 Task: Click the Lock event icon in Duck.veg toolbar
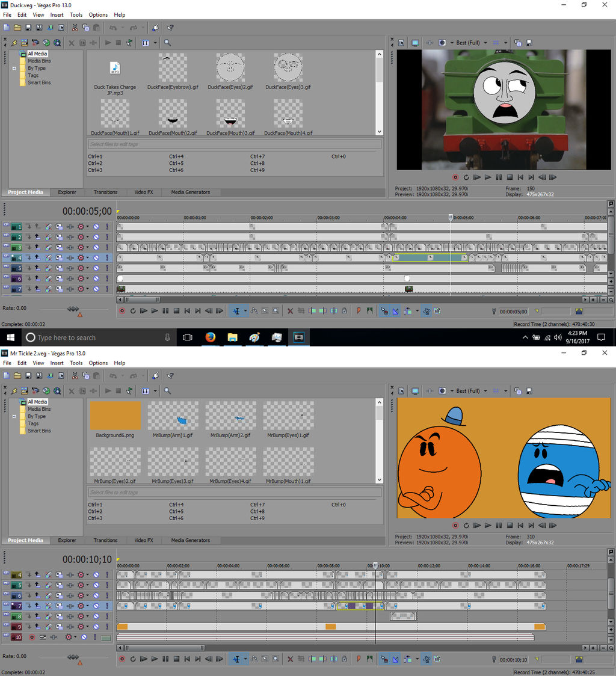pyautogui.click(x=344, y=311)
